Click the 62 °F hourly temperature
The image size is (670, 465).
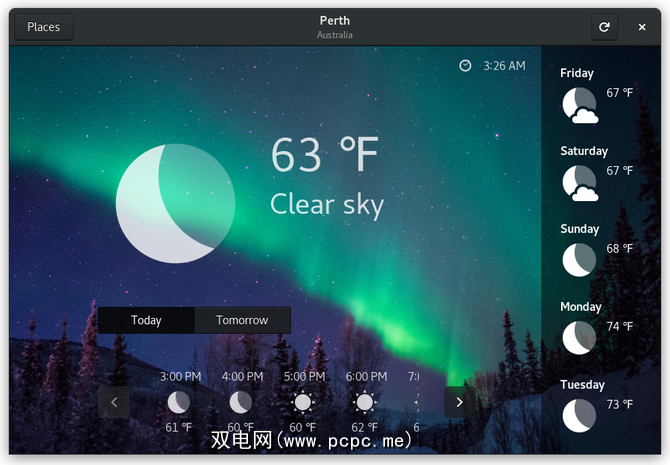pos(364,427)
